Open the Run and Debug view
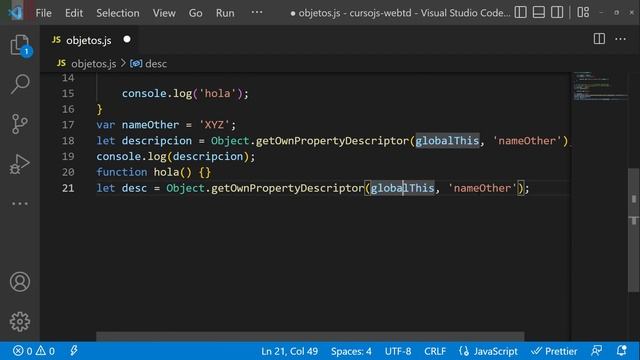The image size is (640, 360). pyautogui.click(x=20, y=164)
